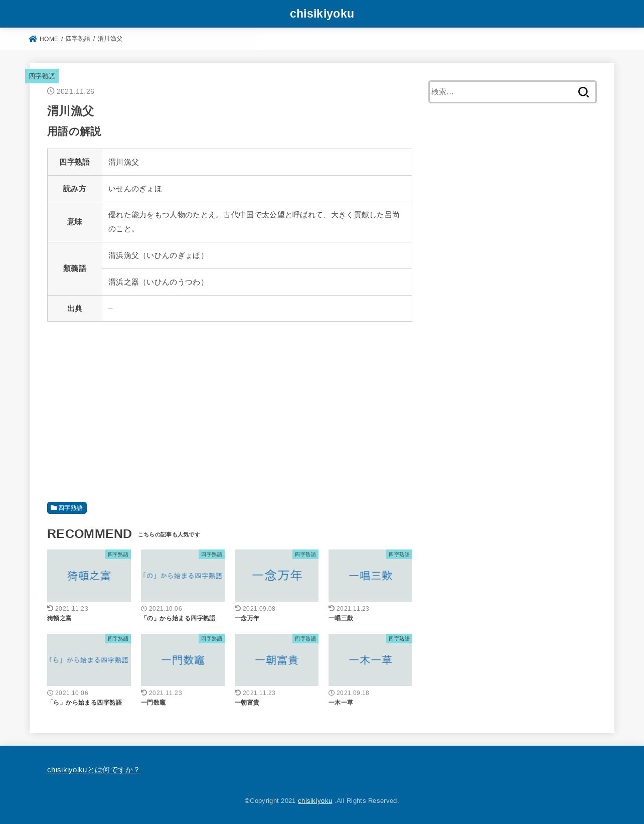The width and height of the screenshot is (644, 824).
Task: Click 渭浜漁父（いひんのぎょほ） synonym cell
Action: [x=257, y=255]
